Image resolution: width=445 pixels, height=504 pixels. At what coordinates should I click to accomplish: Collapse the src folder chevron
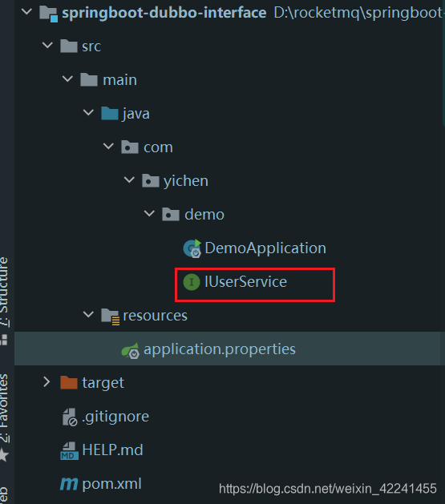(x=47, y=45)
